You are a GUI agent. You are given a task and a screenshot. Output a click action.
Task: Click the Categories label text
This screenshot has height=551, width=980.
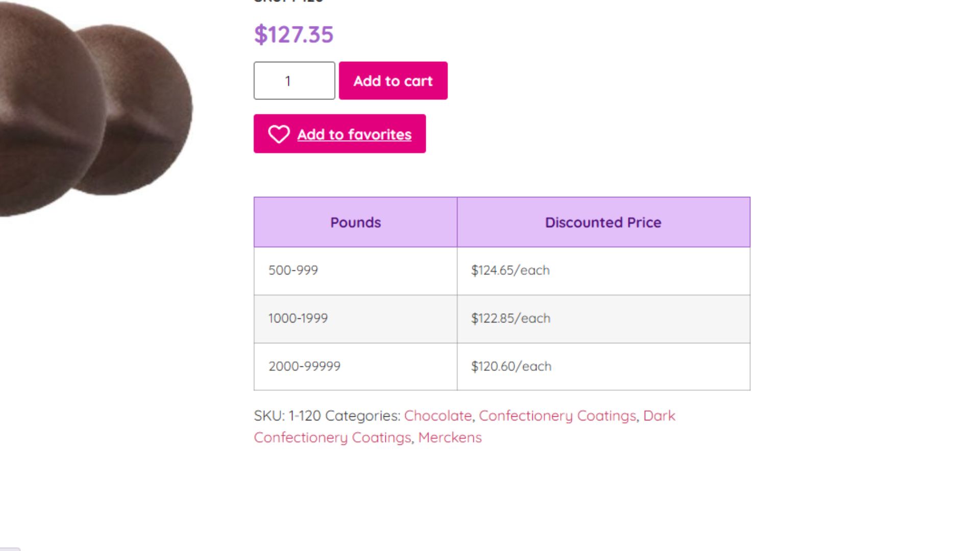coord(363,416)
